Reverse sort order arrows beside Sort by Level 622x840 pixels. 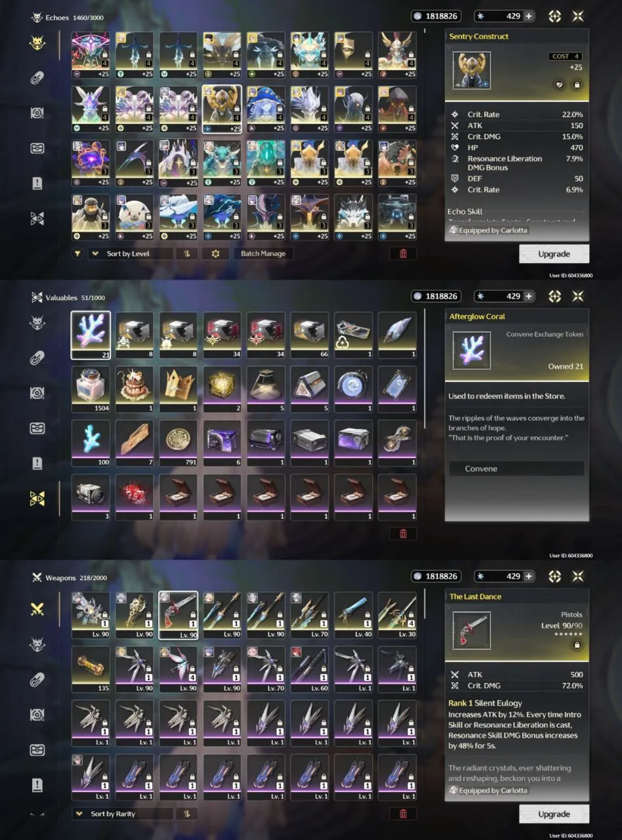187,253
